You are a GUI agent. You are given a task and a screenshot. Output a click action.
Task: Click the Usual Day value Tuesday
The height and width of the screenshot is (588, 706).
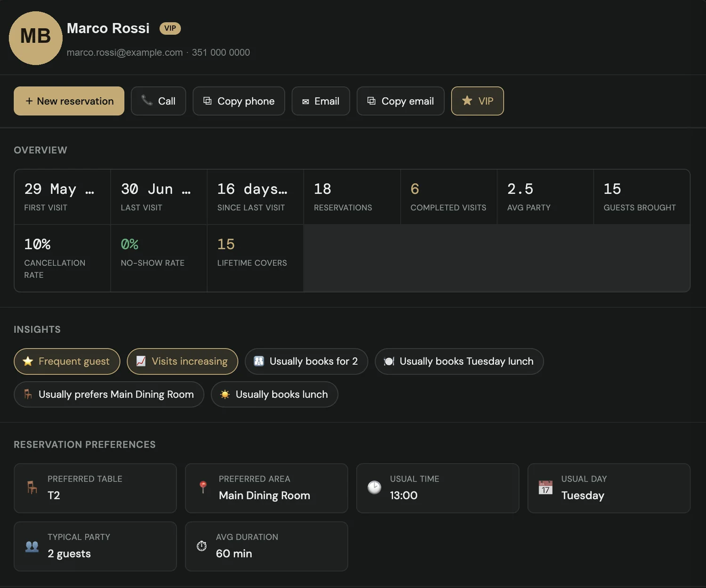point(583,495)
